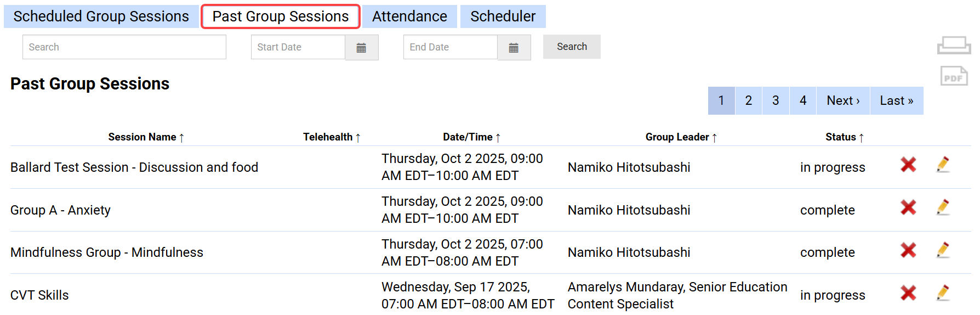The height and width of the screenshot is (315, 980).
Task: Delete the CVT Skills session
Action: 908,293
